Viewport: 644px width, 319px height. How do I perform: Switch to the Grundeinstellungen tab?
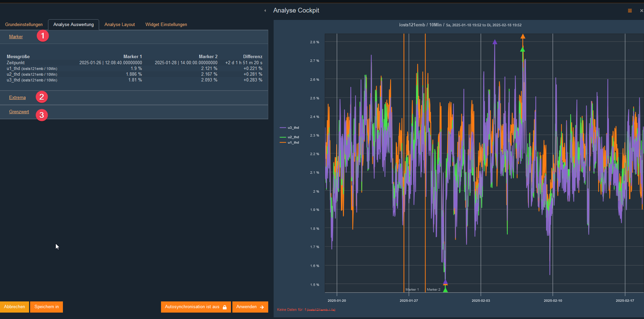click(x=24, y=25)
